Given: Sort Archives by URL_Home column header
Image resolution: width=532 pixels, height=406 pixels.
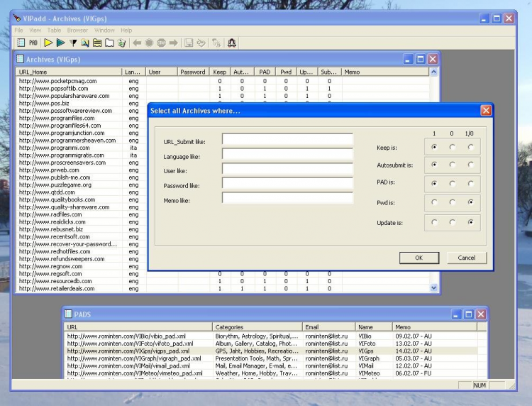Looking at the screenshot, I should coord(69,72).
